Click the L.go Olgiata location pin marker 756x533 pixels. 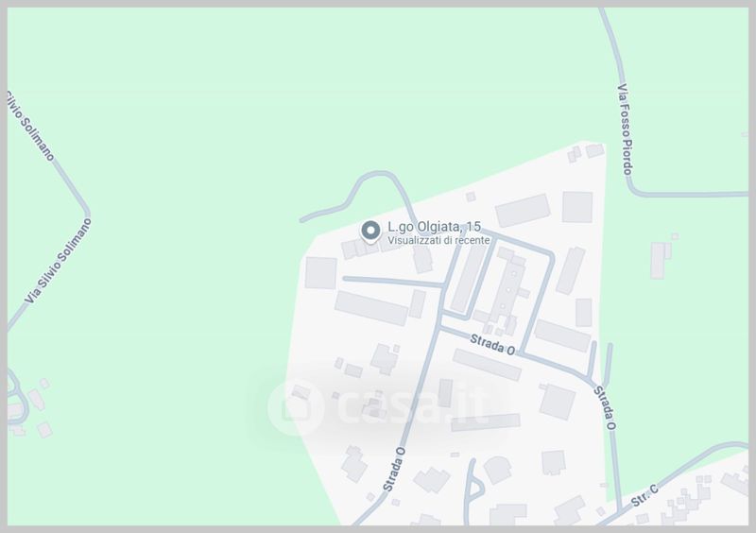point(370,231)
